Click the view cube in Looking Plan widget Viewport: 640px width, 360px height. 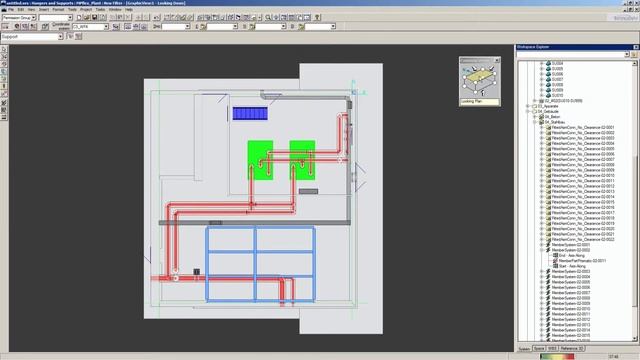coord(480,80)
